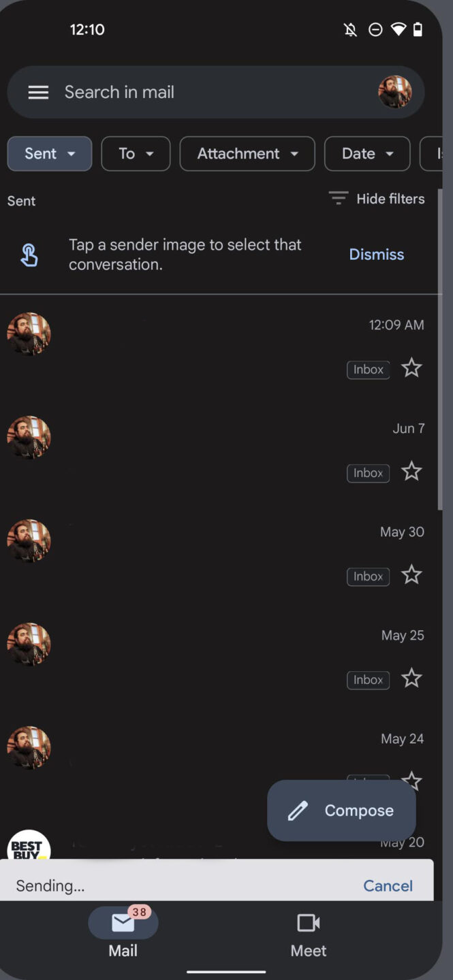
Task: Select the 12:09 AM conversation sender image
Action: point(29,334)
